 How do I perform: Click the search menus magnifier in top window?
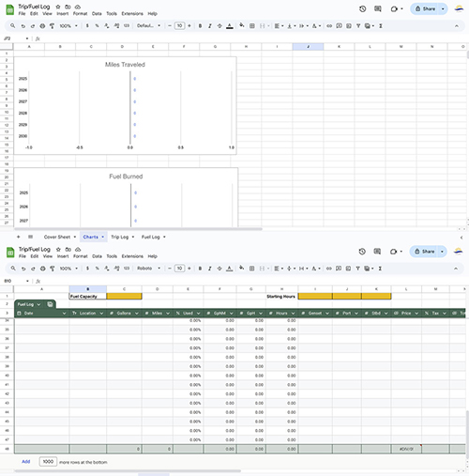point(12,25)
